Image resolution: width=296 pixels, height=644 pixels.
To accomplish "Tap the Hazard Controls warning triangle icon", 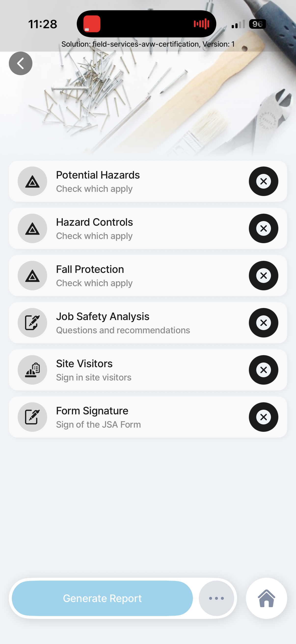I will 32,228.
